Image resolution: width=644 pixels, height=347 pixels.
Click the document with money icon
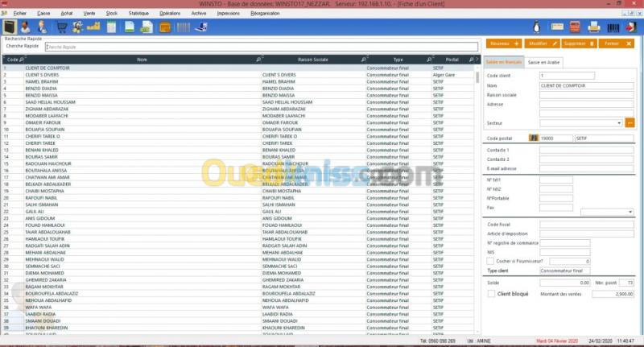(147, 27)
